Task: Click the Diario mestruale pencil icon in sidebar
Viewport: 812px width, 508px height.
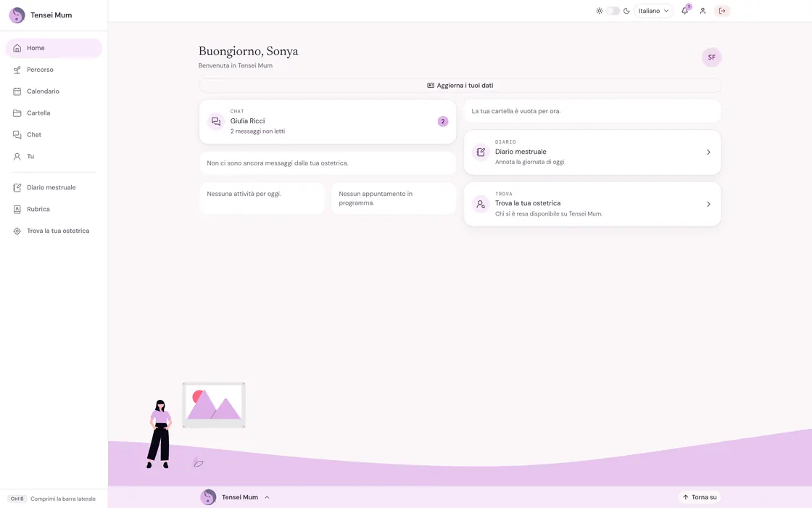Action: pyautogui.click(x=17, y=188)
